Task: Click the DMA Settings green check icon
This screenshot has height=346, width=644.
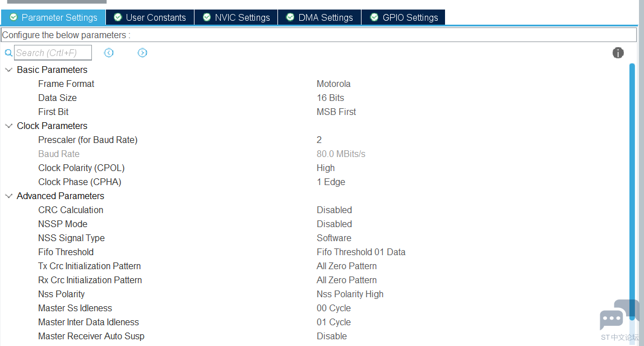Action: pyautogui.click(x=290, y=17)
